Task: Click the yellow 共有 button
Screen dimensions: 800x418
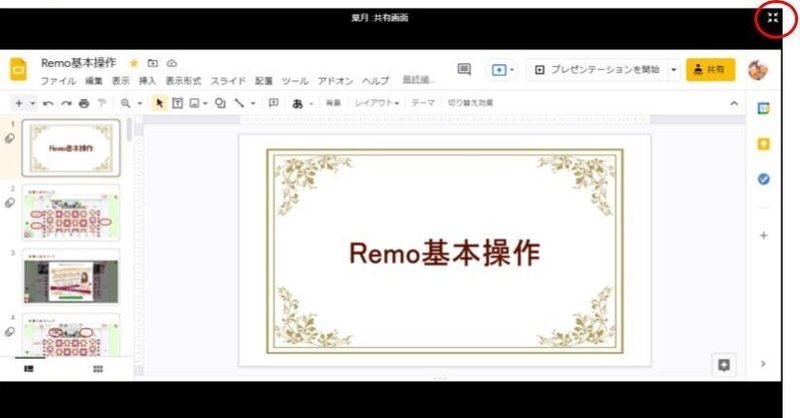Action: click(x=710, y=70)
